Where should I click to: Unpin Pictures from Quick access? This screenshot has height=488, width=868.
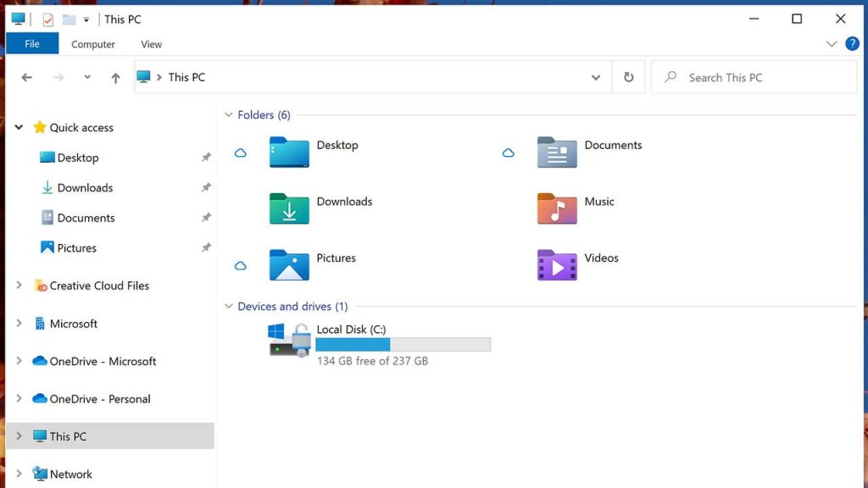pyautogui.click(x=206, y=248)
